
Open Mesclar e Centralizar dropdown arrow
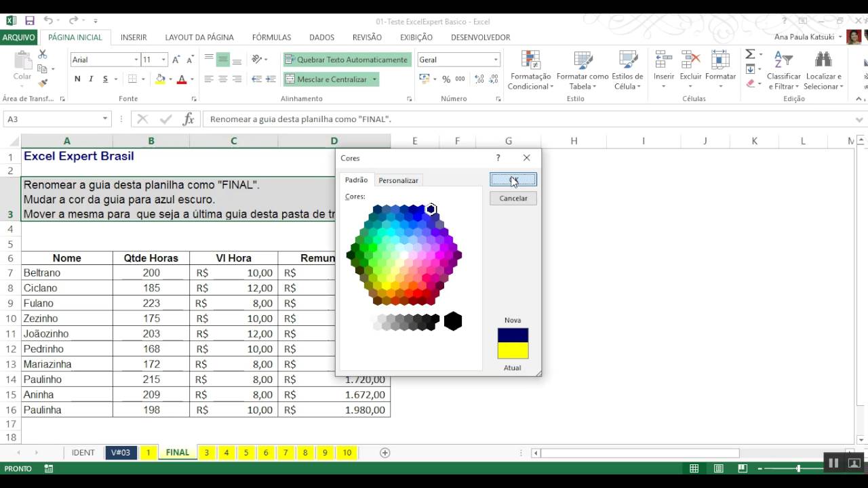(x=374, y=79)
